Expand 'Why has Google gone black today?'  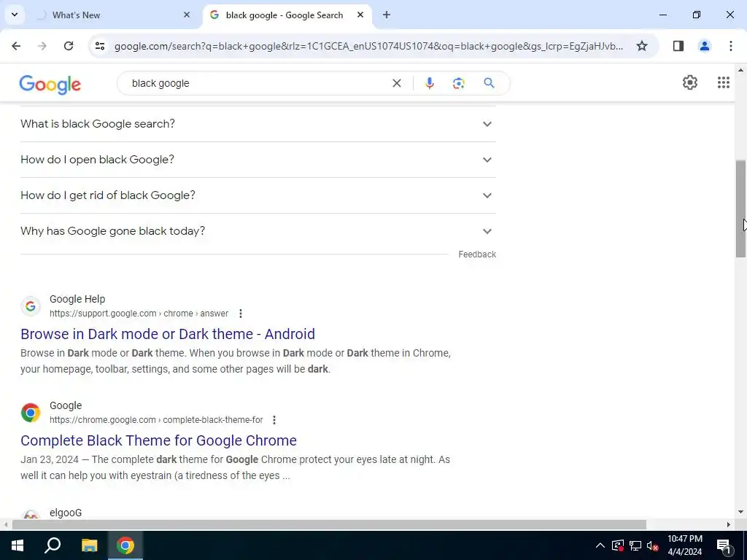[x=258, y=231]
